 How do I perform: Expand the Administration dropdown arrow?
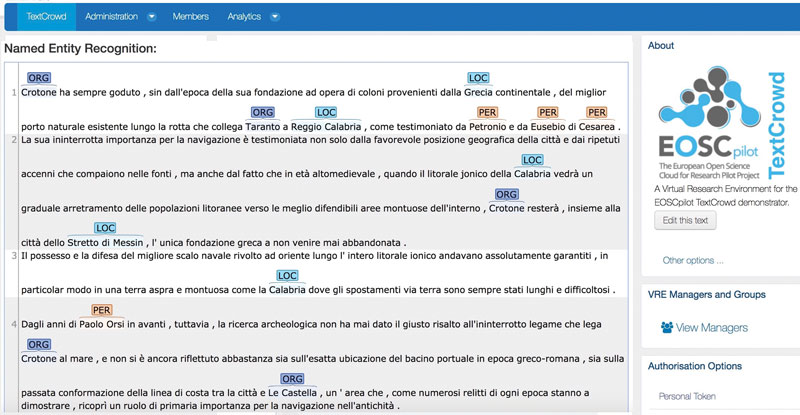pyautogui.click(x=152, y=17)
